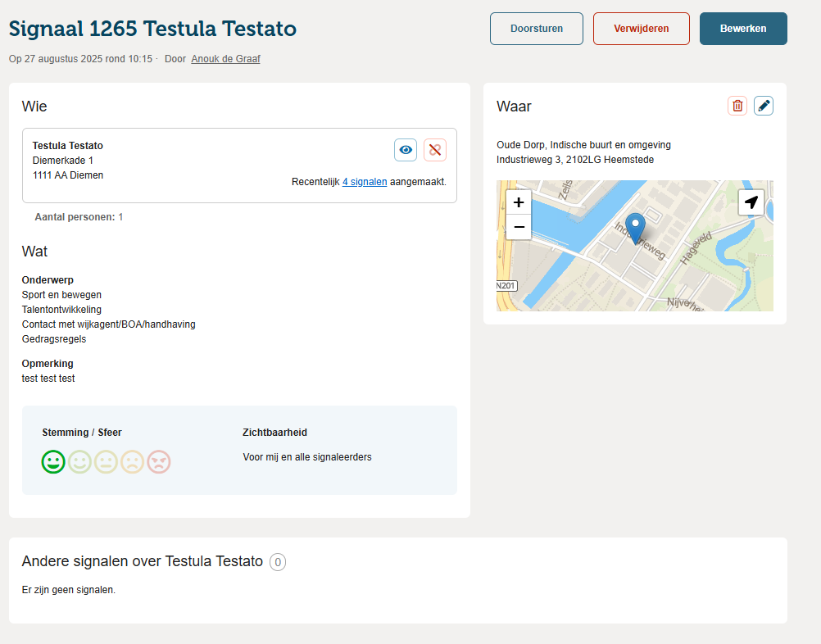This screenshot has width=821, height=644.
Task: Open Bewerken to edit the signal
Action: coord(743,29)
